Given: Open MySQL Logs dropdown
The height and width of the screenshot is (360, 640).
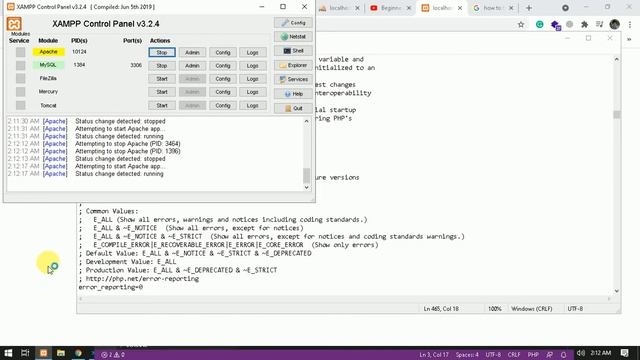Looking at the screenshot, I should [x=253, y=66].
